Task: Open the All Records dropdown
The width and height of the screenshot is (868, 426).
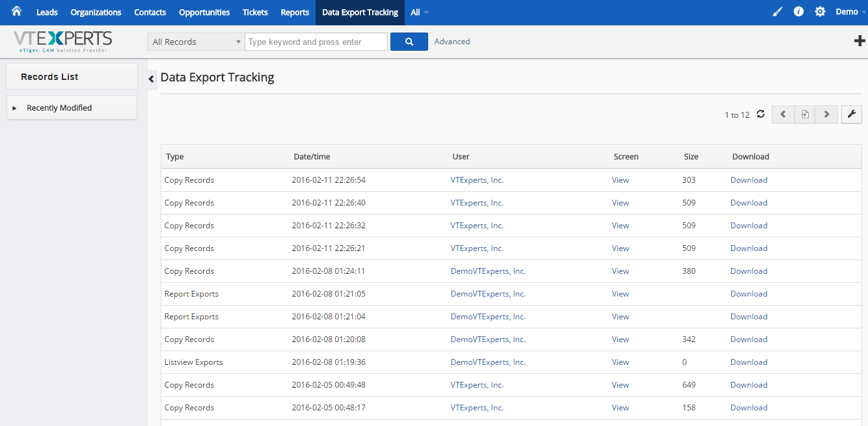Action: coord(196,42)
